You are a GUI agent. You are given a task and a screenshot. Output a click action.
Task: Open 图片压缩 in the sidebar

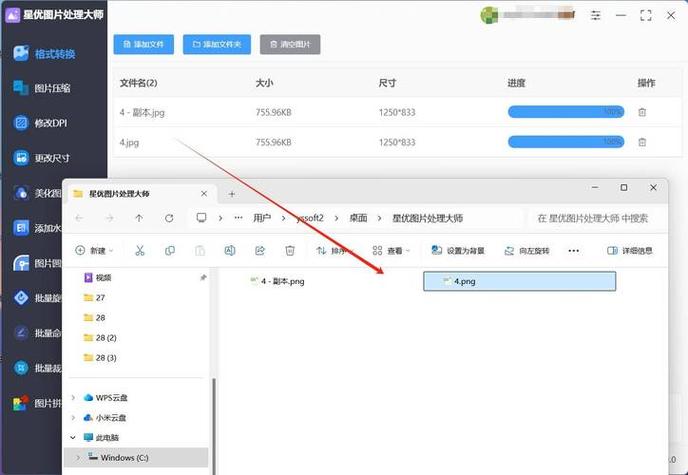pos(42,88)
